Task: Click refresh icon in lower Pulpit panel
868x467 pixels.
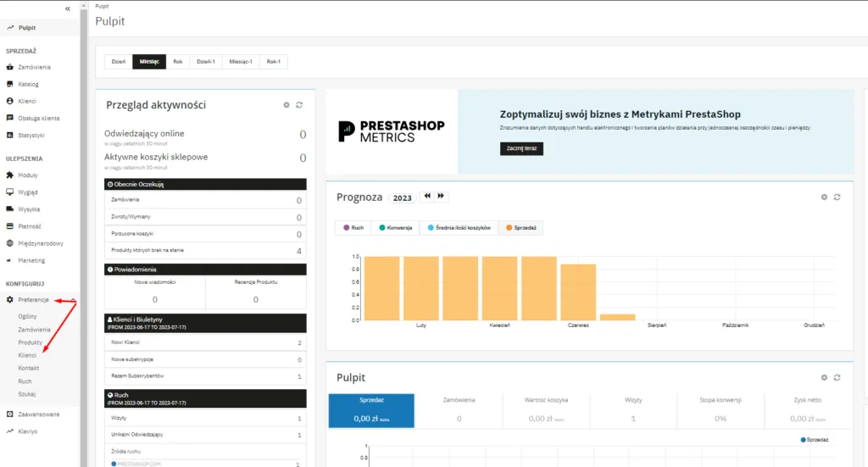Action: 837,377
